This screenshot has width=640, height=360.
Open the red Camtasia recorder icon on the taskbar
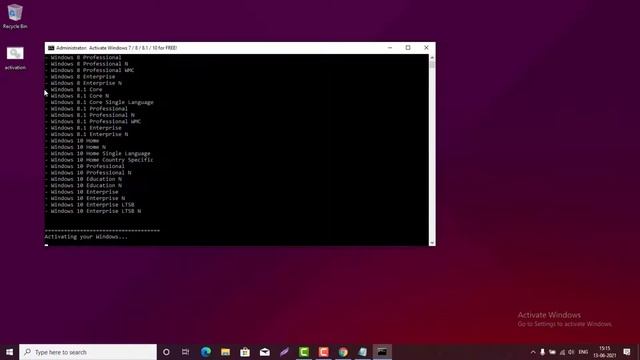323,352
